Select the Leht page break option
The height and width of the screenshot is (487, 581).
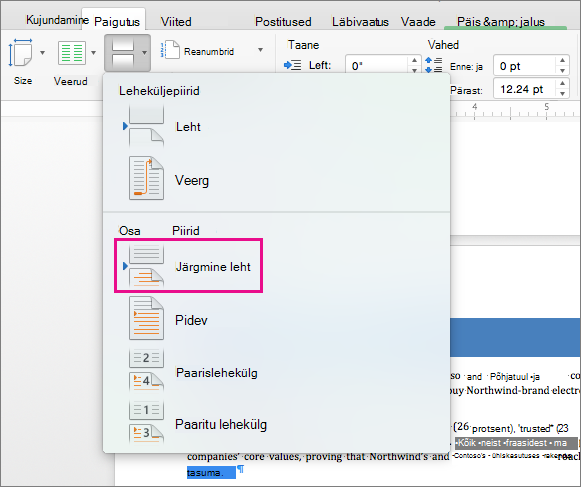[x=165, y=127]
